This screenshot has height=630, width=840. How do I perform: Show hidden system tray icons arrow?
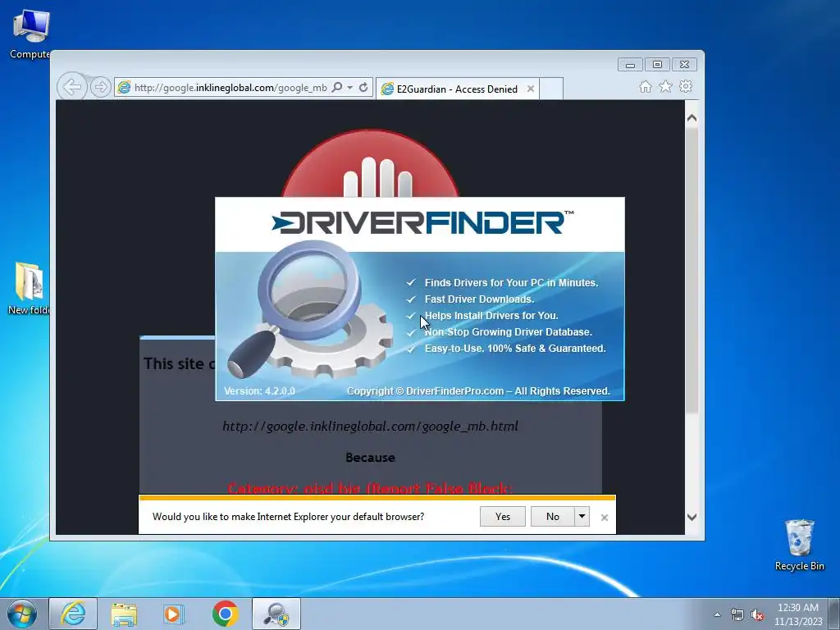click(x=717, y=614)
